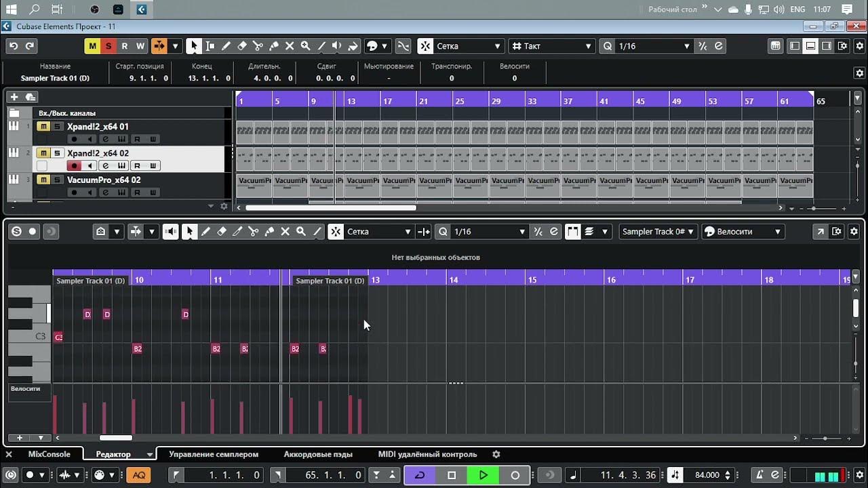The image size is (868, 488).
Task: Select the Erase tool in key editor toolbar
Action: (222, 232)
